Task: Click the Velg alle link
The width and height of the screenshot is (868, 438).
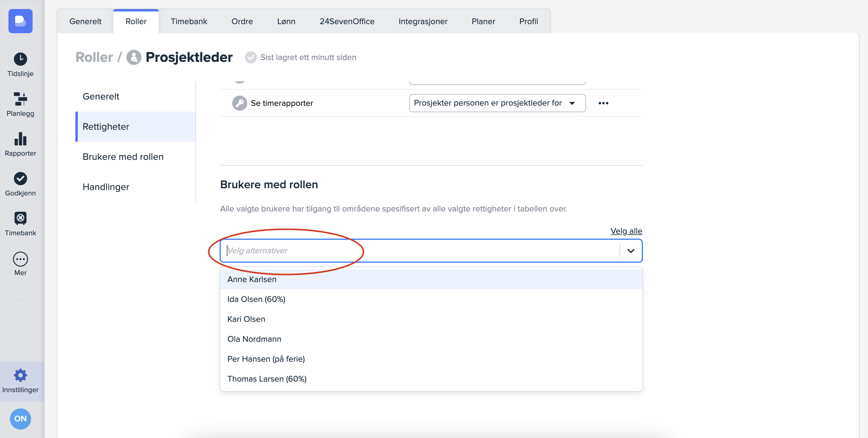Action: pos(626,231)
